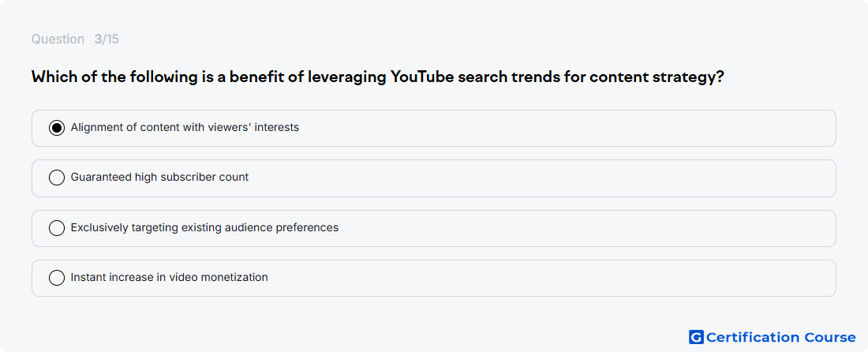
Task: Click the words "content strategy?" in the heading
Action: pos(657,77)
